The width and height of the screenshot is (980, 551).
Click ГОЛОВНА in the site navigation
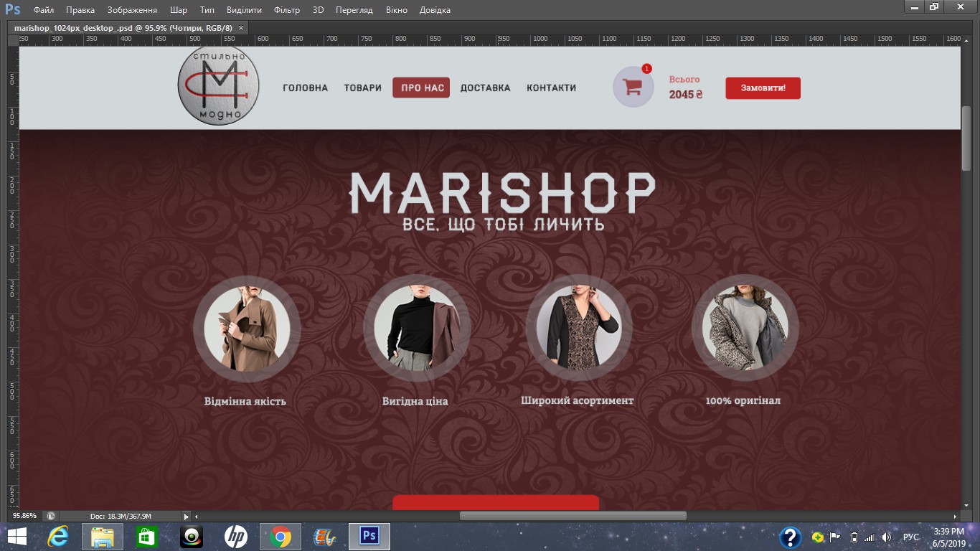306,88
